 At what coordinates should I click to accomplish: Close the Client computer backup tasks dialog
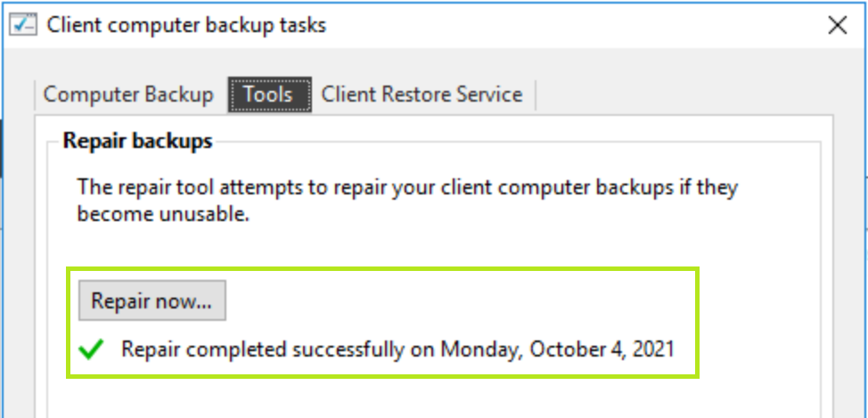(x=837, y=25)
